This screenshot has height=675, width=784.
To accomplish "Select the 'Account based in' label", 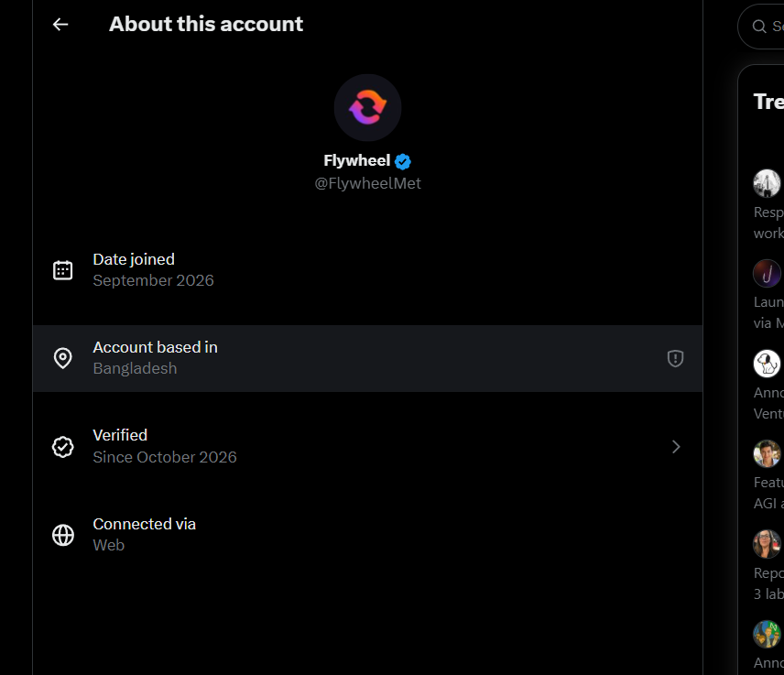I will pos(155,347).
